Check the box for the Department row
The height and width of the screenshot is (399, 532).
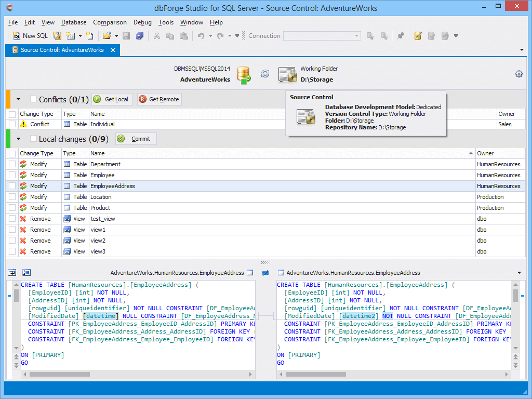click(12, 164)
